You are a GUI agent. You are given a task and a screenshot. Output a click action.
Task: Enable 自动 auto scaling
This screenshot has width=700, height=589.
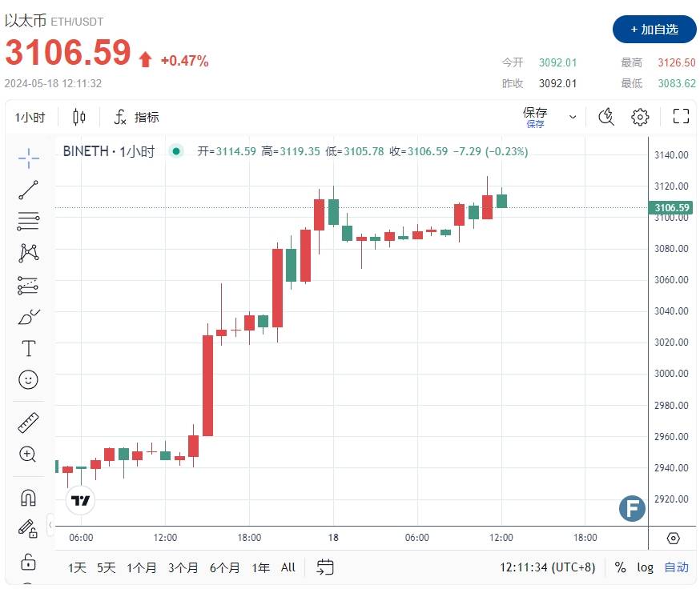click(675, 567)
